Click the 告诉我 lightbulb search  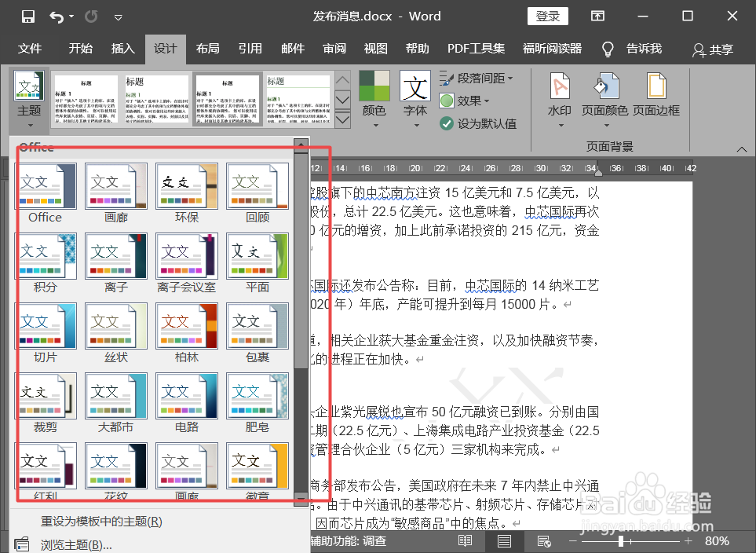(632, 49)
